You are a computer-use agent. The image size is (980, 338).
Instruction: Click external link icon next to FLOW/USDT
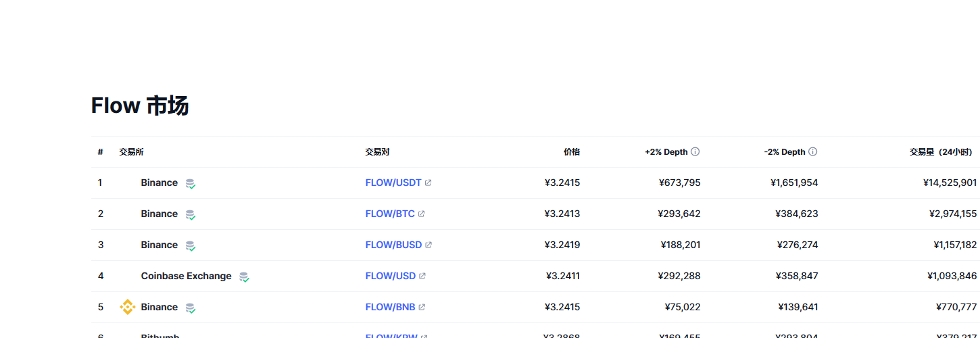428,183
